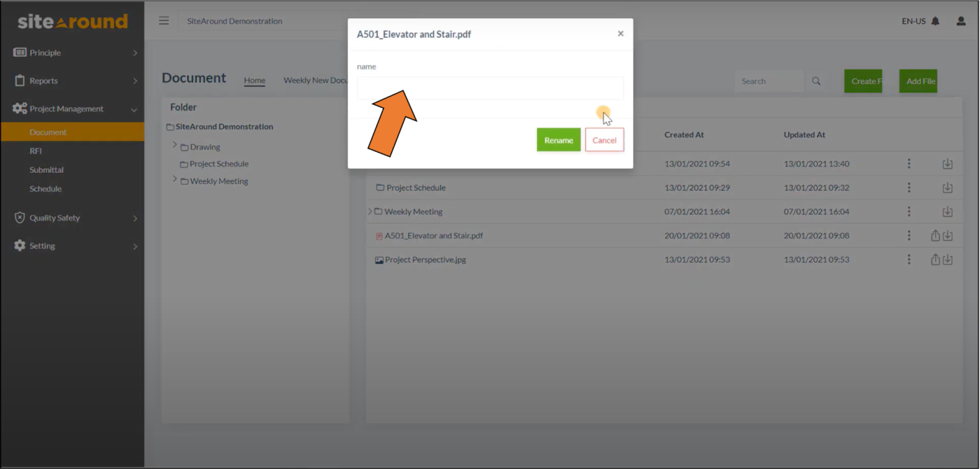Screen dimensions: 980x469
Task: Click the Setting gear icon in sidebar
Action: pyautogui.click(x=19, y=246)
